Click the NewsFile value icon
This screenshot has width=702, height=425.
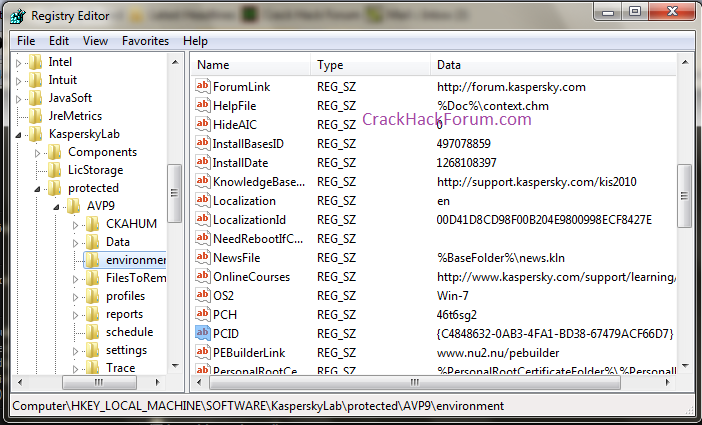pyautogui.click(x=203, y=258)
